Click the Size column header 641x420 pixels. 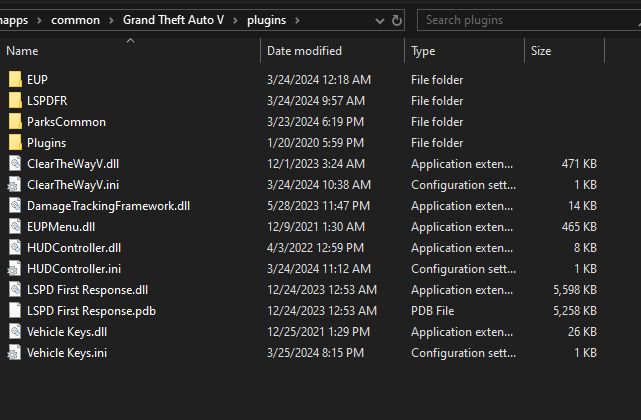541,51
